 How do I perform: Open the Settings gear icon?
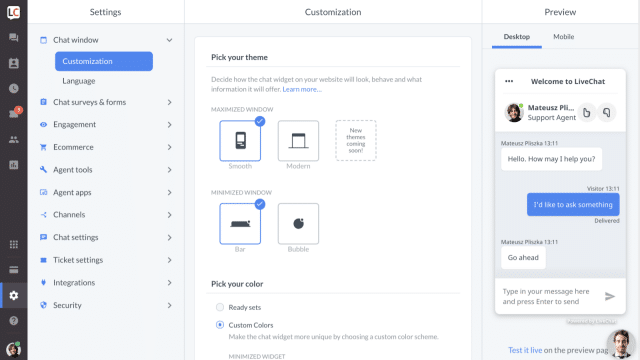tap(13, 295)
